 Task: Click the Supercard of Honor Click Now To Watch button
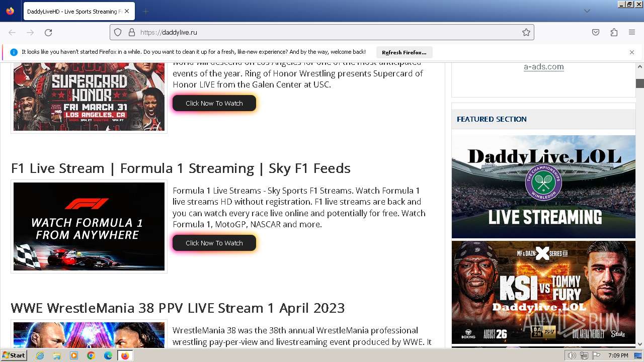click(214, 103)
